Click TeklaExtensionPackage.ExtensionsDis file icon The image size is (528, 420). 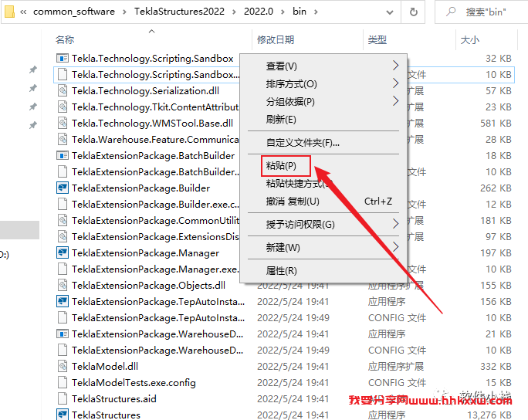tap(63, 237)
